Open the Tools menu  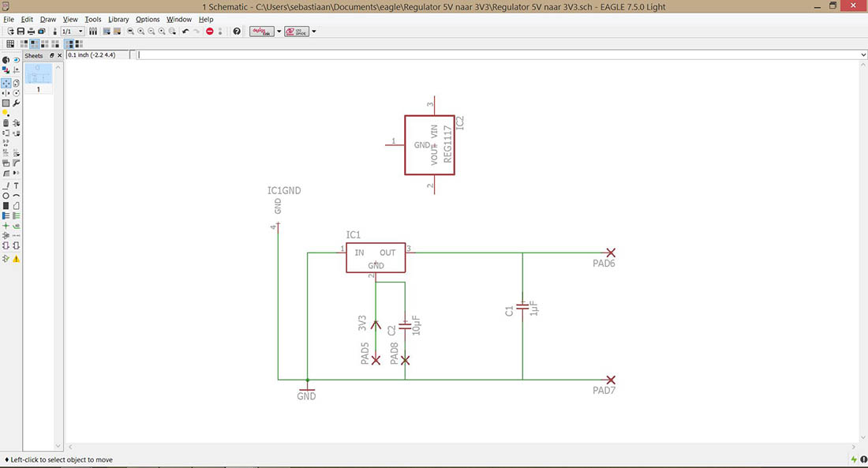(93, 20)
